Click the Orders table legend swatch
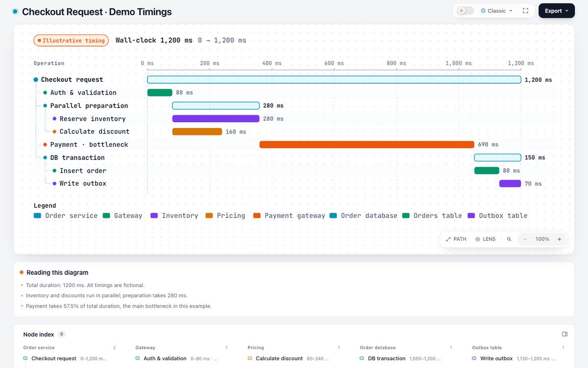Image resolution: width=588 pixels, height=368 pixels. (406, 216)
